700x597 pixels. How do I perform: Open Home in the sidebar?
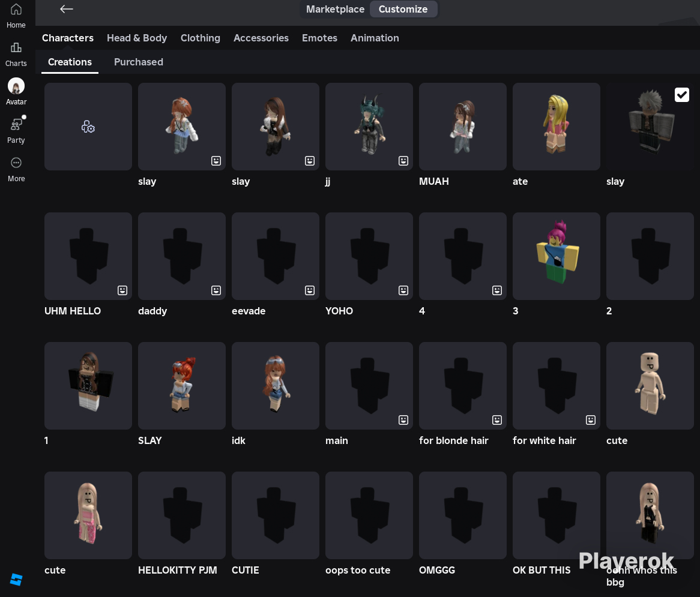point(16,16)
